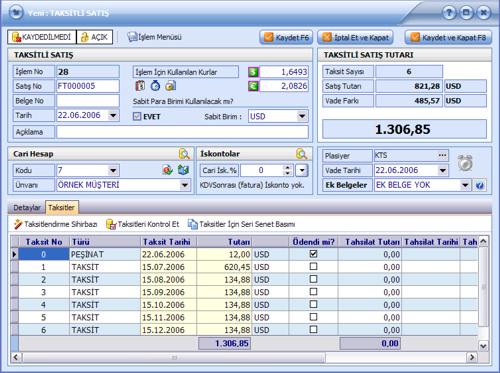The image size is (500, 373).
Task: Select the 620,45 amount cell
Action: pos(224,267)
